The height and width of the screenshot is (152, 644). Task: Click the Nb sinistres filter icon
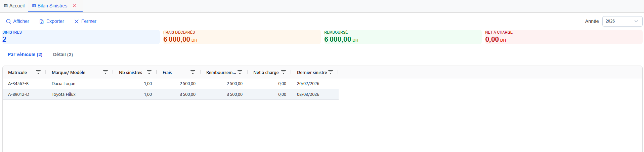(149, 72)
